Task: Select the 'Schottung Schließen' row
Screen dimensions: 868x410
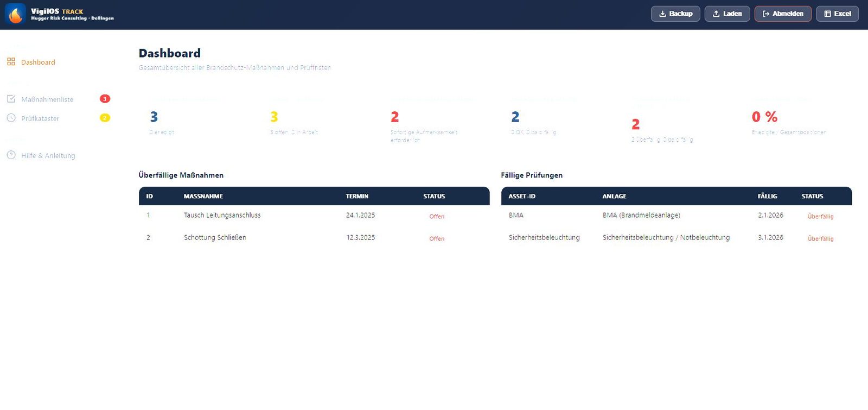Action: [x=314, y=238]
